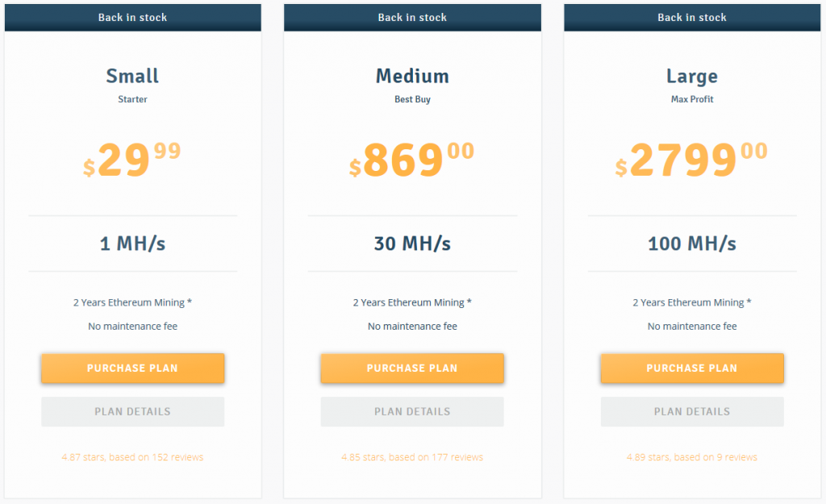
Task: Click the $29.99 price
Action: point(132,159)
